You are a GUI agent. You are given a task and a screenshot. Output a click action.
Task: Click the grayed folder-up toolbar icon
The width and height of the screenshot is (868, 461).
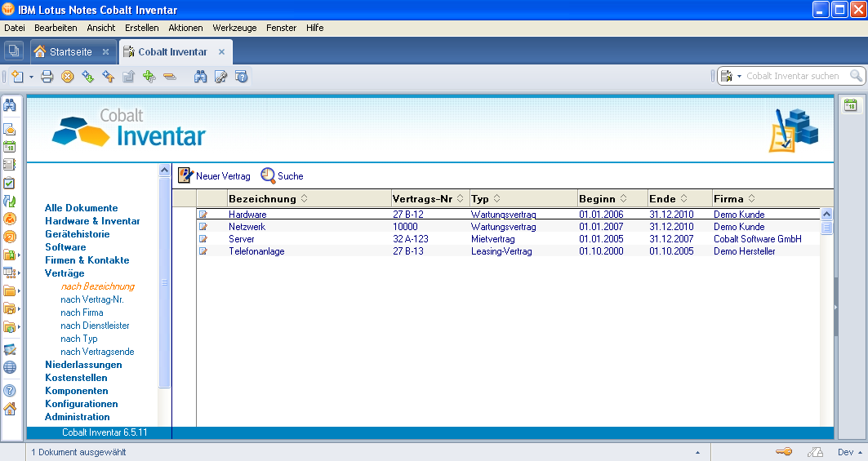point(128,77)
